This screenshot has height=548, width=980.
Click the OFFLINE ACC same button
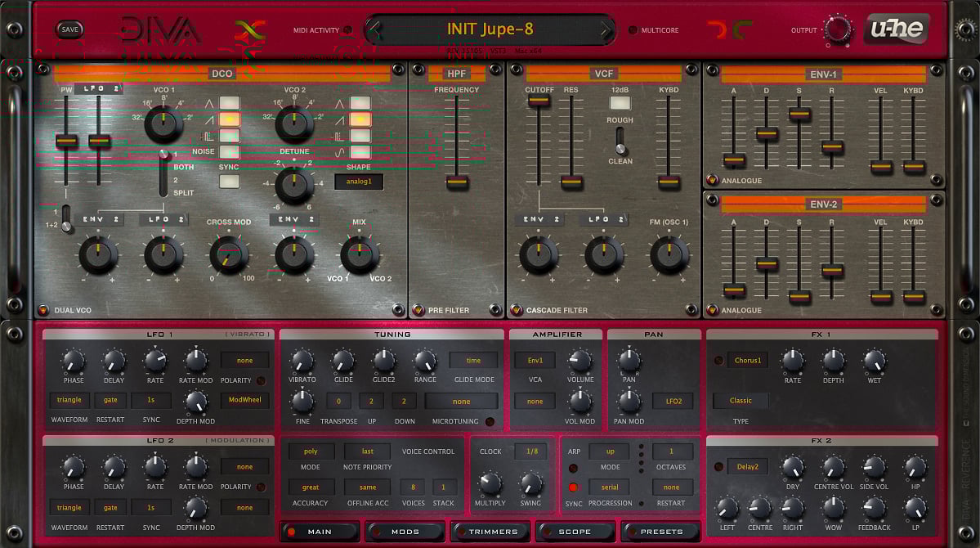368,487
